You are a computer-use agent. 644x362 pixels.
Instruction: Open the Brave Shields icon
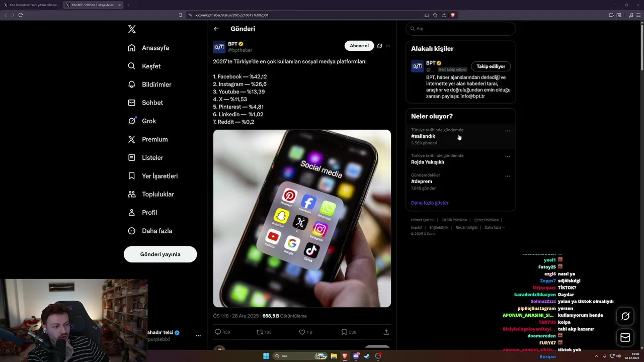(x=453, y=15)
